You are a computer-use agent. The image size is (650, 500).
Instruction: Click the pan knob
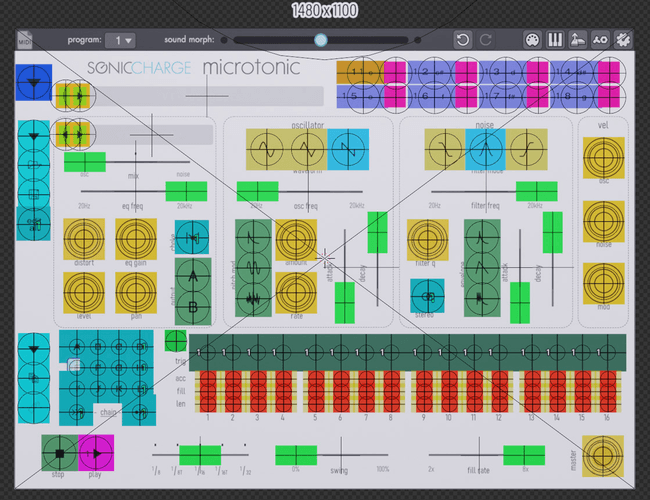[136, 293]
